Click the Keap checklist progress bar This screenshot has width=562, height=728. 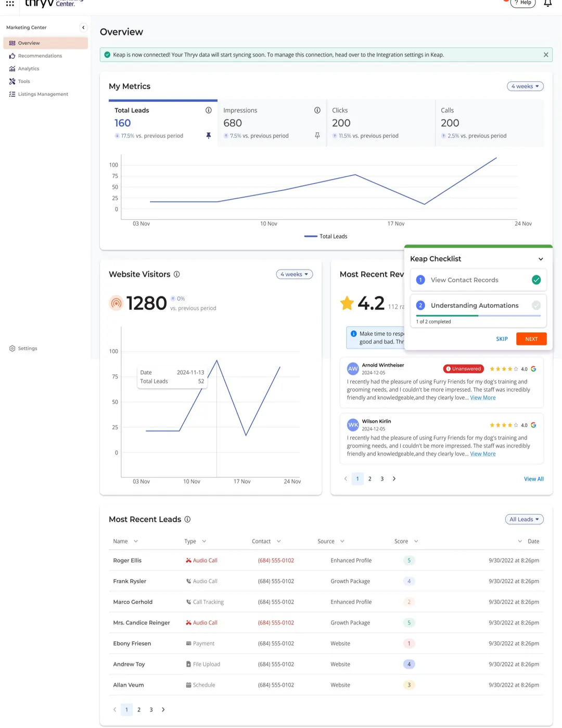tap(478, 316)
